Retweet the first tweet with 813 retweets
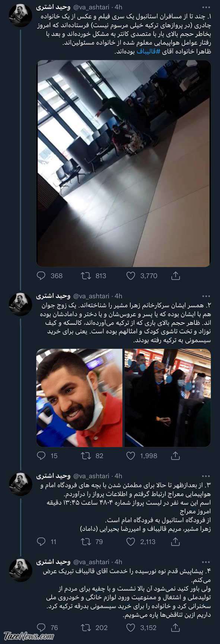220x644 pixels. [x=86, y=276]
